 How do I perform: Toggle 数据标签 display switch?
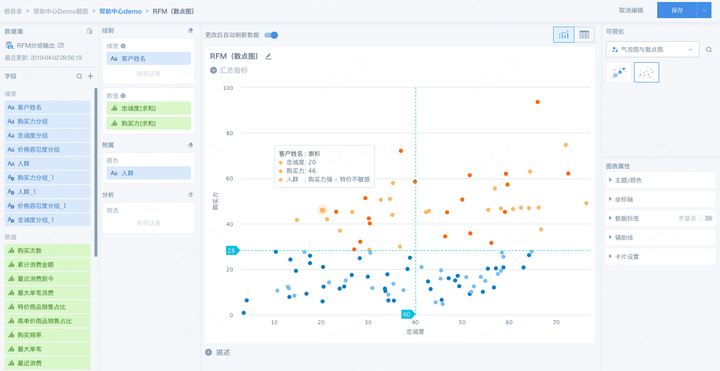point(705,219)
